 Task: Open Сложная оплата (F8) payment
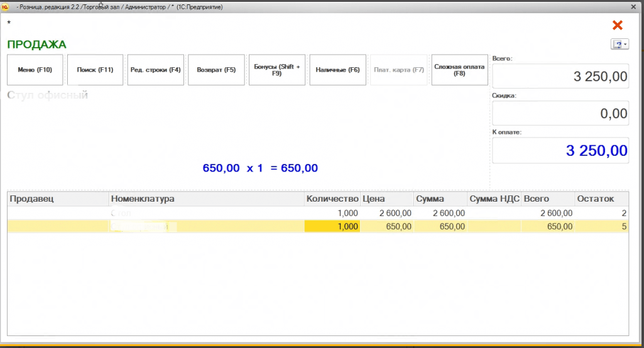(x=459, y=70)
